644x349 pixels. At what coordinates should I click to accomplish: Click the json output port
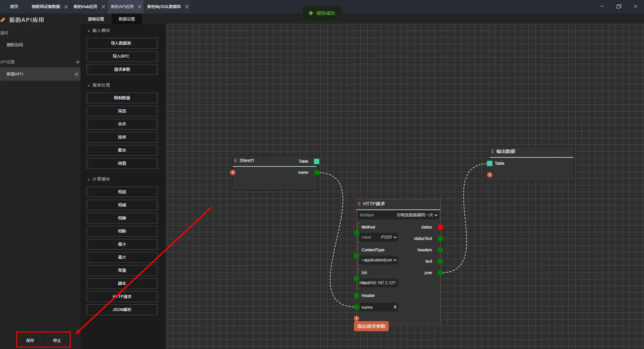pos(440,273)
